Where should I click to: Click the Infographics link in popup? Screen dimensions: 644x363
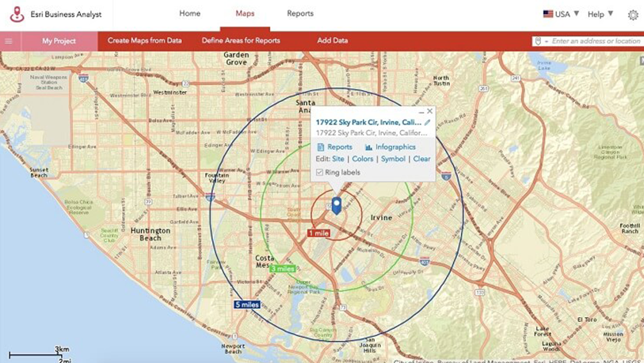coord(395,147)
